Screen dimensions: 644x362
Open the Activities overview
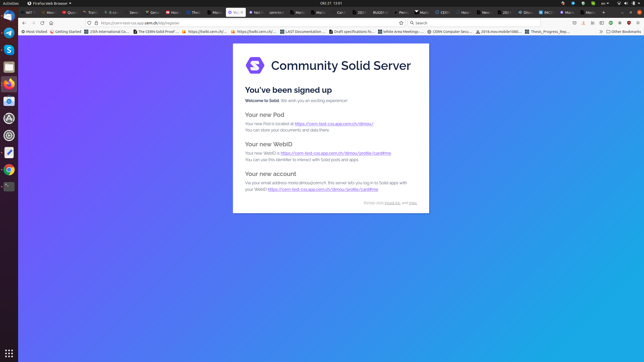11,3
